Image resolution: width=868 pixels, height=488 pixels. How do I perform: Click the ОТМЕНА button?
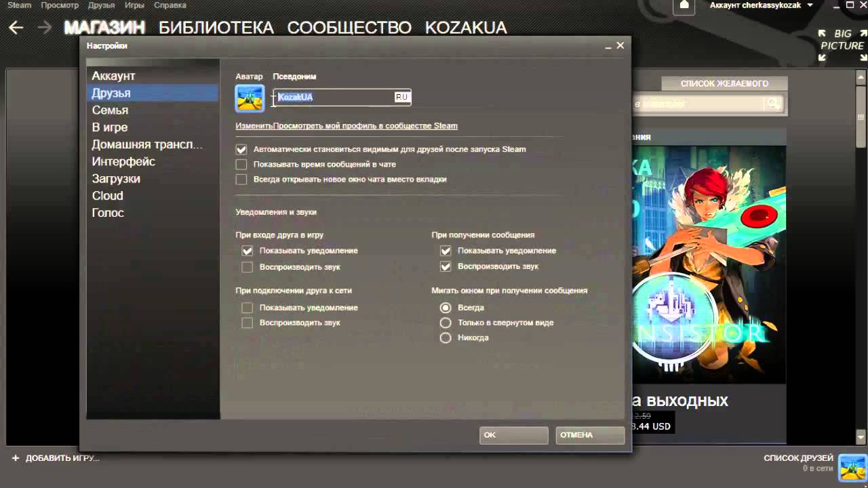pyautogui.click(x=590, y=435)
